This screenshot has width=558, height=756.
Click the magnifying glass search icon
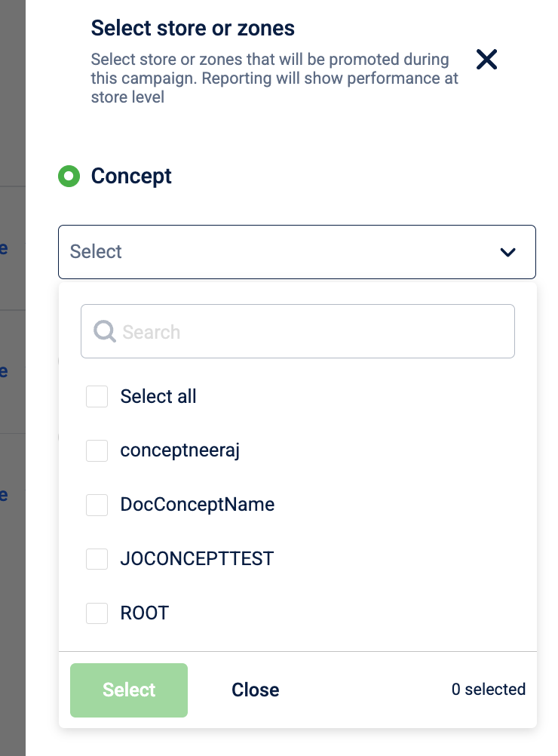(105, 330)
